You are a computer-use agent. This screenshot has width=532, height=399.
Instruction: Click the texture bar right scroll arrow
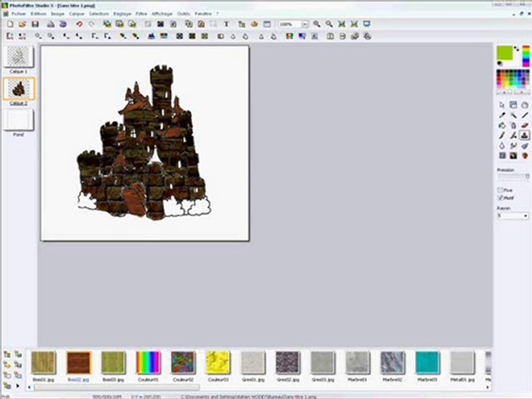[x=488, y=387]
